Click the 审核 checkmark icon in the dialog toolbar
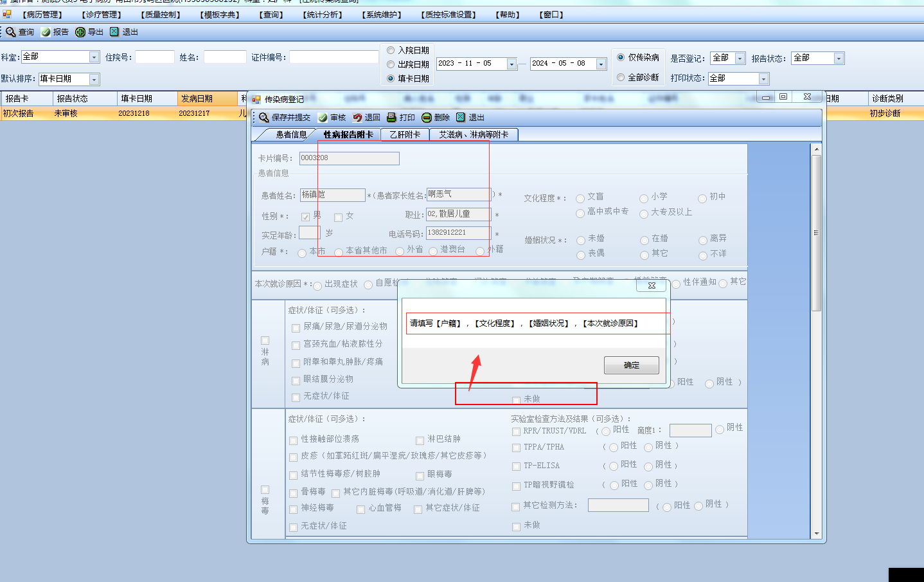924x582 pixels. pos(323,118)
